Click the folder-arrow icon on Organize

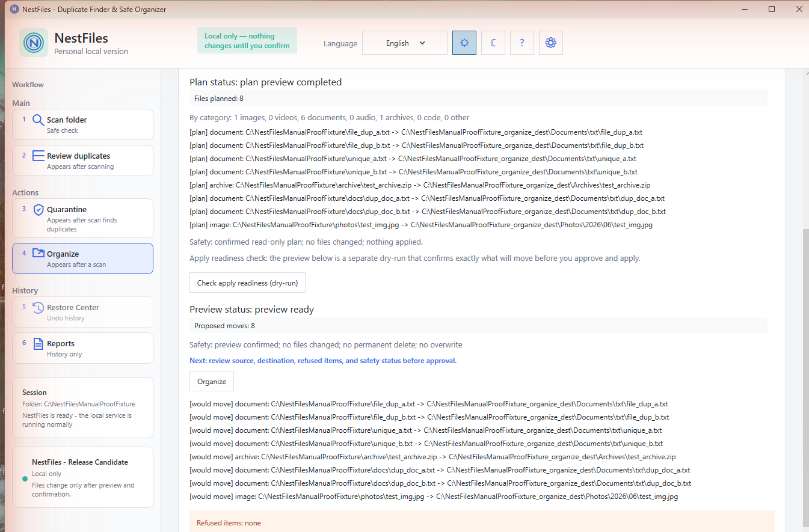38,254
